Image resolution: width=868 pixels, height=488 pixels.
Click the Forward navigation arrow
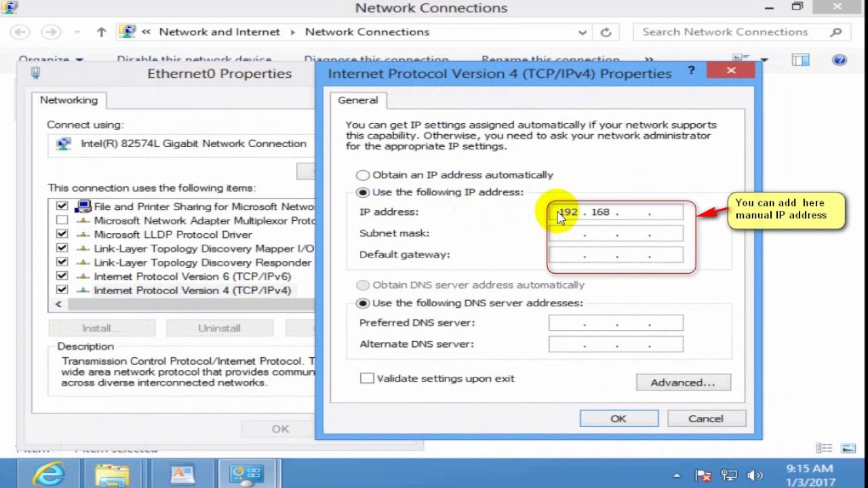[x=50, y=32]
